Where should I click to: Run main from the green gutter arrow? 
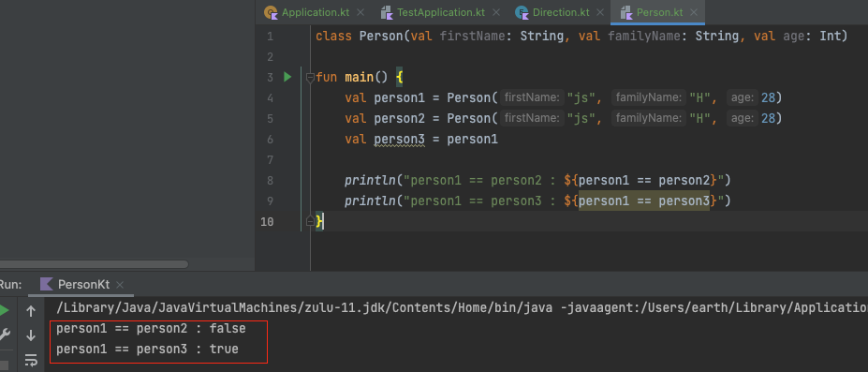(287, 77)
